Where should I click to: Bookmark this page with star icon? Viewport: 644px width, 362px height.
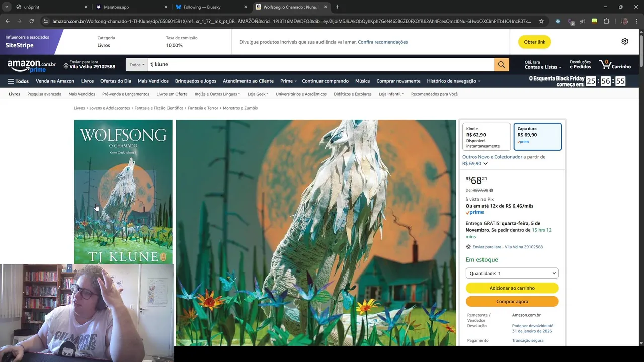point(541,21)
